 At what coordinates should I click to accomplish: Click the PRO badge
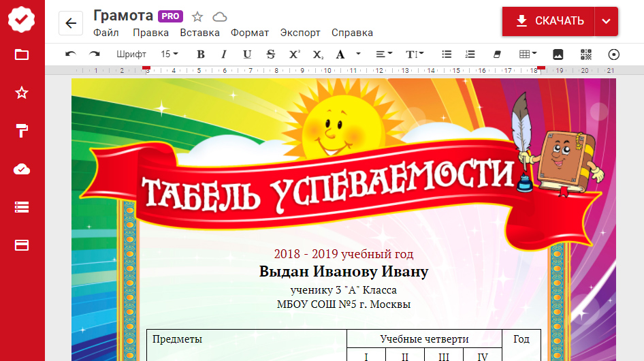point(170,16)
